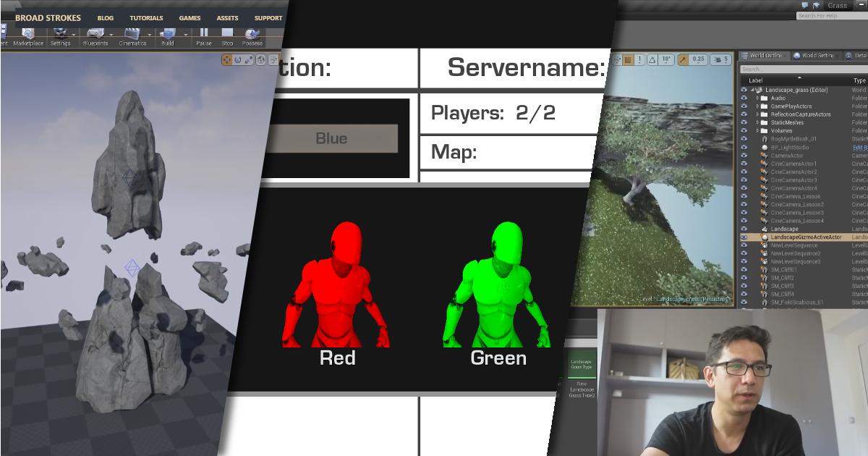Open the TUTORIALS menu on Broad Strokes site
Viewport: 868px width, 456px height.
tap(146, 18)
